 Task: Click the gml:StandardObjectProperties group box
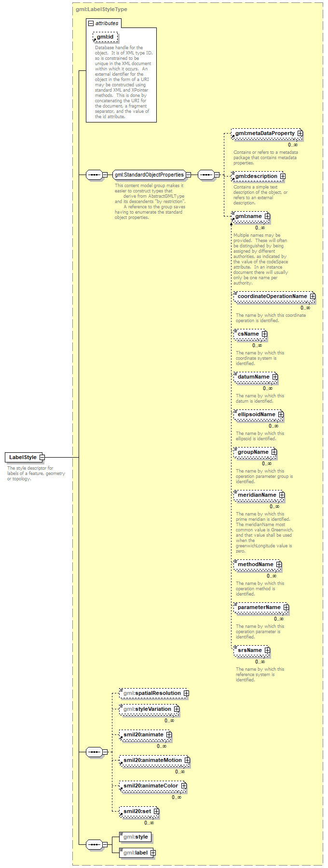[149, 175]
